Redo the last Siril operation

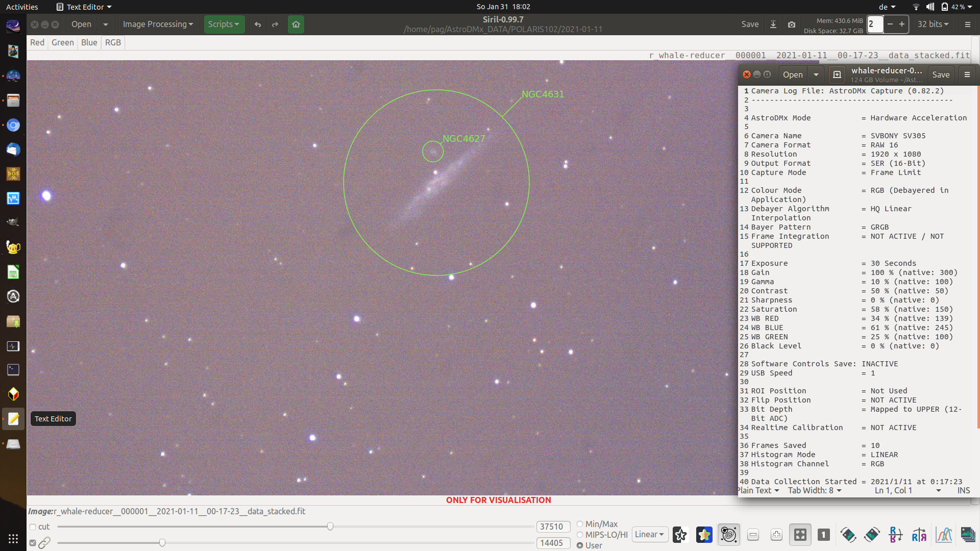275,24
